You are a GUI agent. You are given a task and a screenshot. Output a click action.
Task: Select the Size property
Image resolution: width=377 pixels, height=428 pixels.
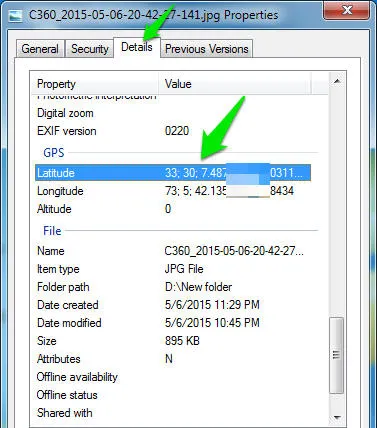click(x=47, y=341)
